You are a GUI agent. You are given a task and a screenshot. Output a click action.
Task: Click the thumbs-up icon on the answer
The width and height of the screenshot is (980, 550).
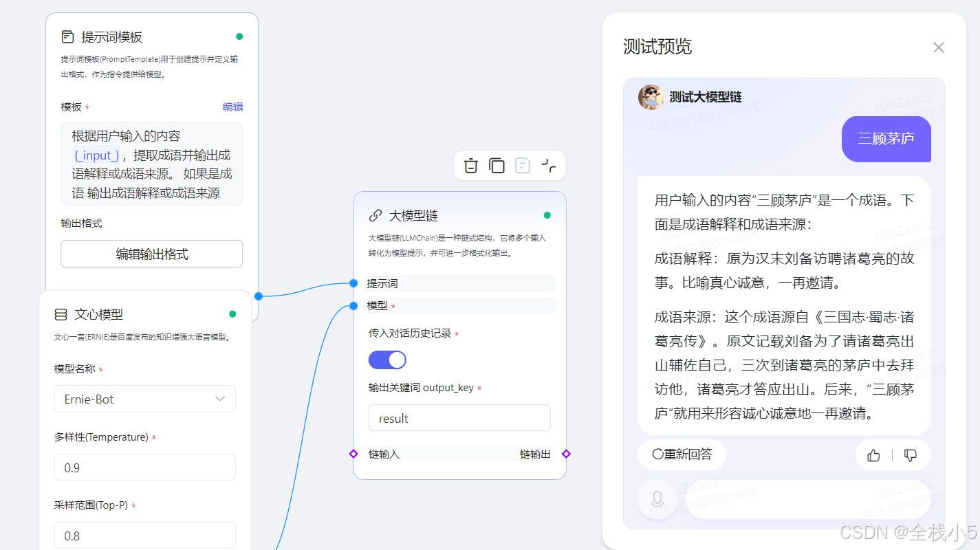coord(873,455)
